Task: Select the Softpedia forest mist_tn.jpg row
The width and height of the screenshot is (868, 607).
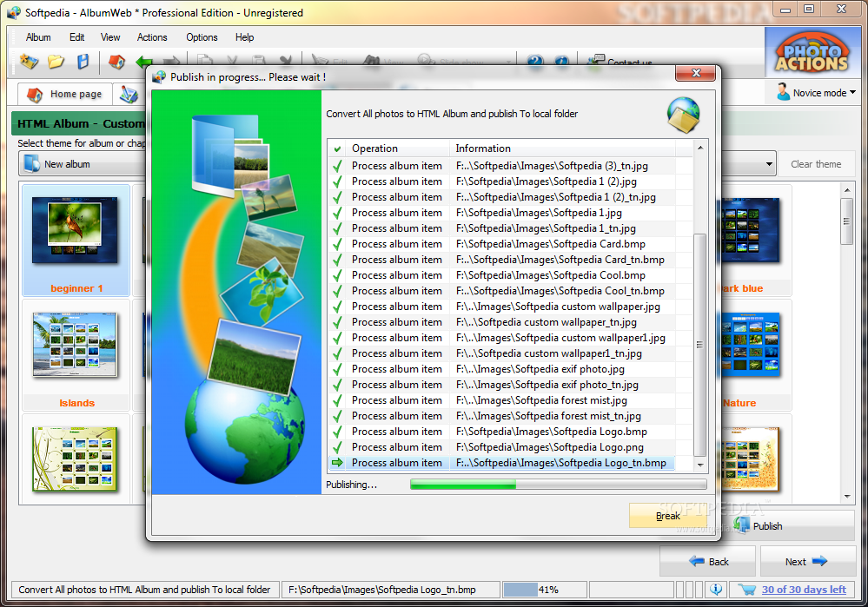Action: tap(503, 416)
